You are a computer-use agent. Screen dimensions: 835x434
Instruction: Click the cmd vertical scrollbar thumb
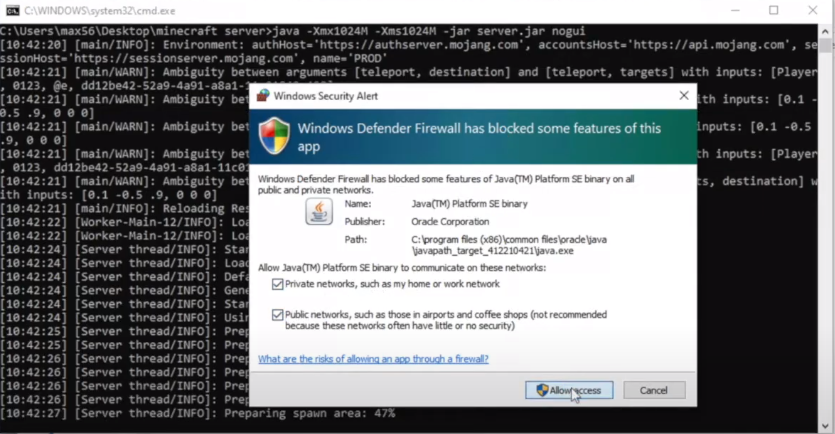coord(825,45)
